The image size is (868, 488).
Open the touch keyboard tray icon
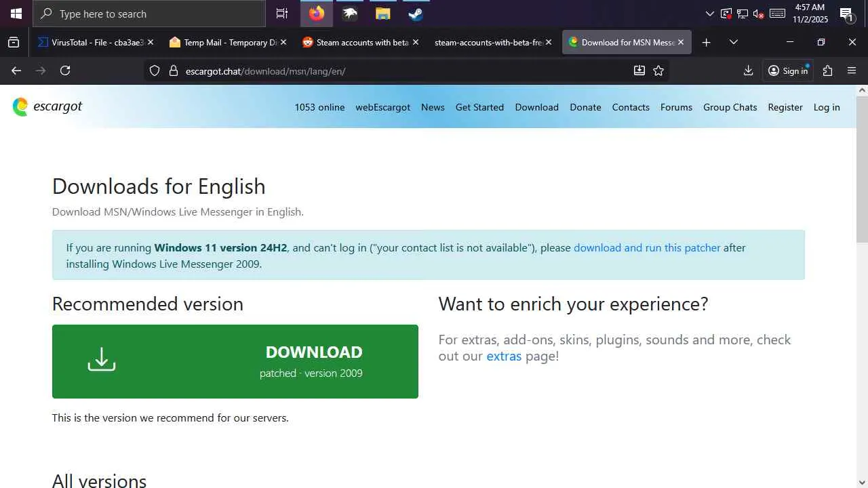click(x=778, y=14)
